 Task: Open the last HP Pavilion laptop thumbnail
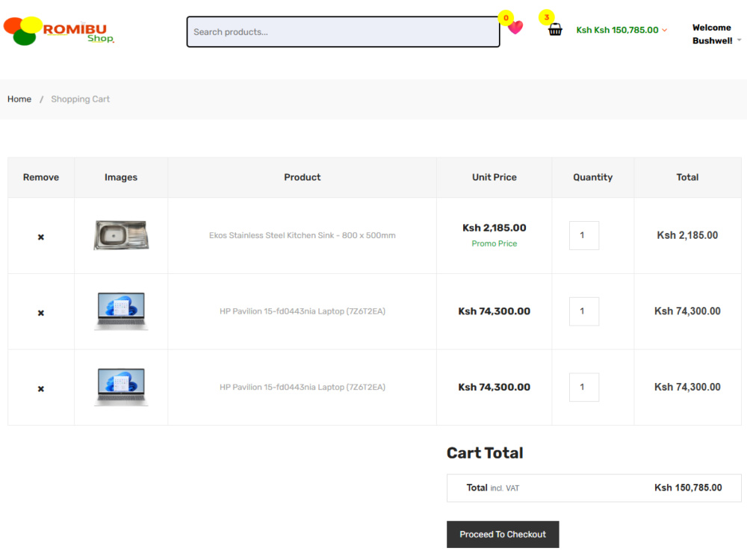(x=121, y=387)
